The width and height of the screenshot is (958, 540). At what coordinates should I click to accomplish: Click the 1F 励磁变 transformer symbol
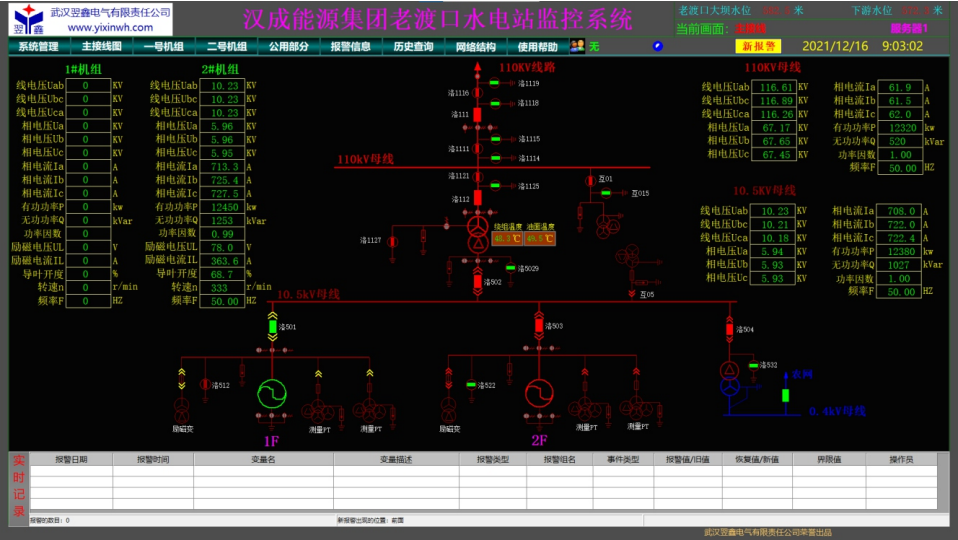click(181, 409)
